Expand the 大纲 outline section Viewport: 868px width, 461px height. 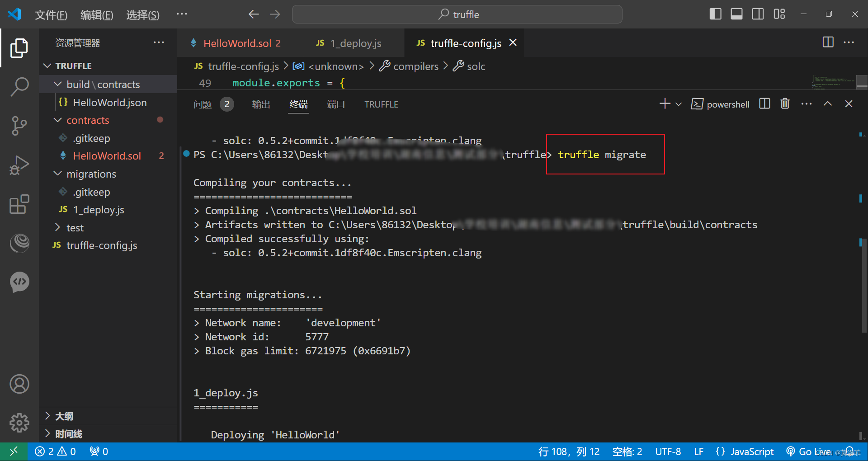tap(108, 416)
